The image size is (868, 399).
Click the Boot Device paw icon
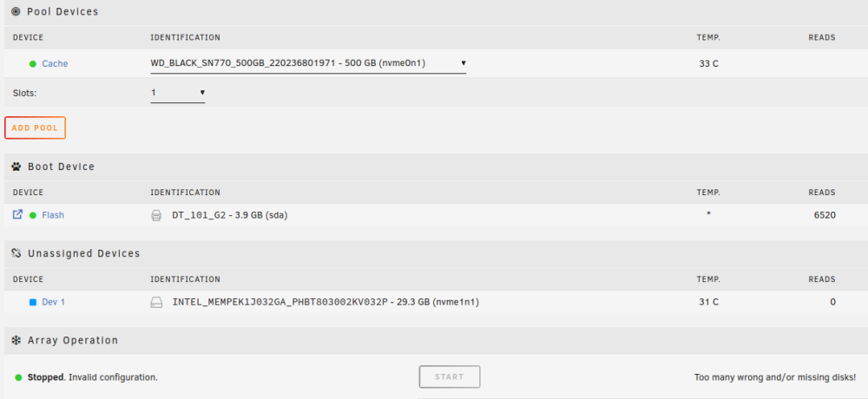tap(16, 166)
